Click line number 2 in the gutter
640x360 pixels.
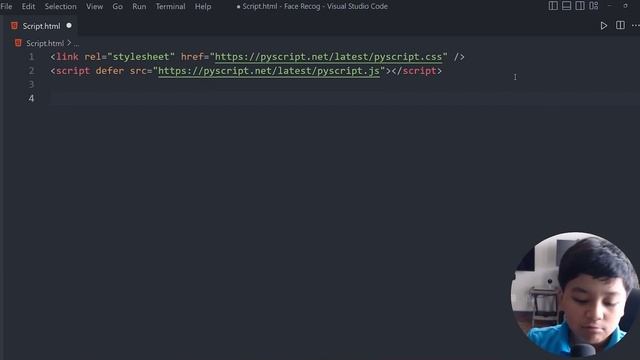pos(31,71)
